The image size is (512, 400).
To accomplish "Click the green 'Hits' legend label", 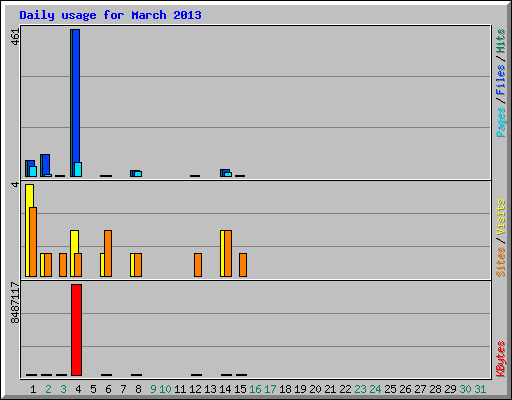I will (501, 41).
